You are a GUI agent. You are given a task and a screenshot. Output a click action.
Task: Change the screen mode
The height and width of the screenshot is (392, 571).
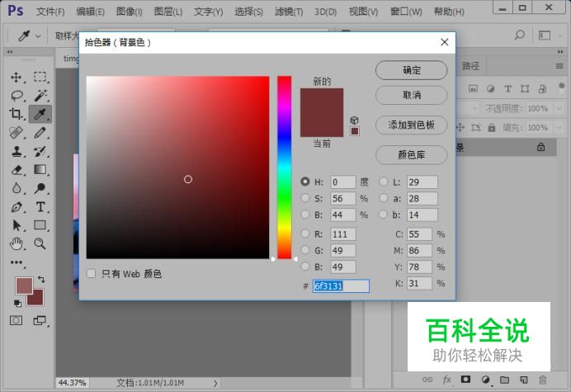tap(40, 320)
